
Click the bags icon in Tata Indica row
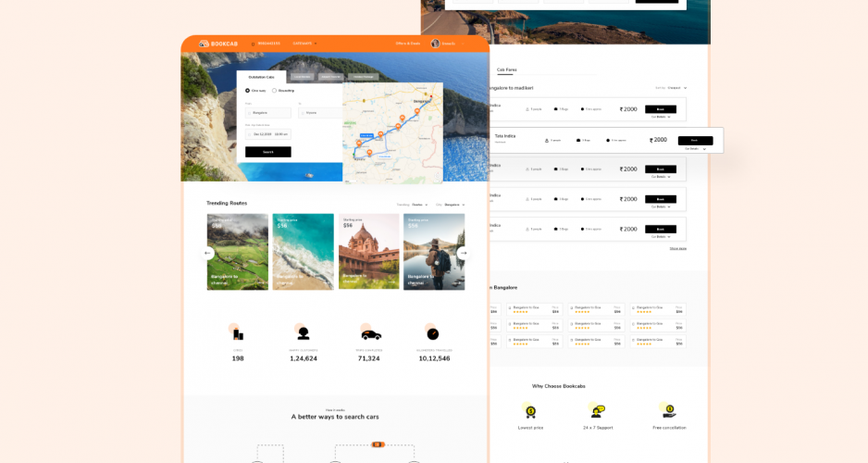pyautogui.click(x=578, y=141)
